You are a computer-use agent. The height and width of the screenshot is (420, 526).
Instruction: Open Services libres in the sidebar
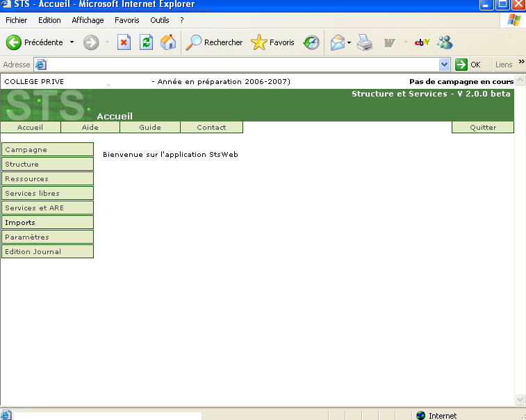pos(47,194)
